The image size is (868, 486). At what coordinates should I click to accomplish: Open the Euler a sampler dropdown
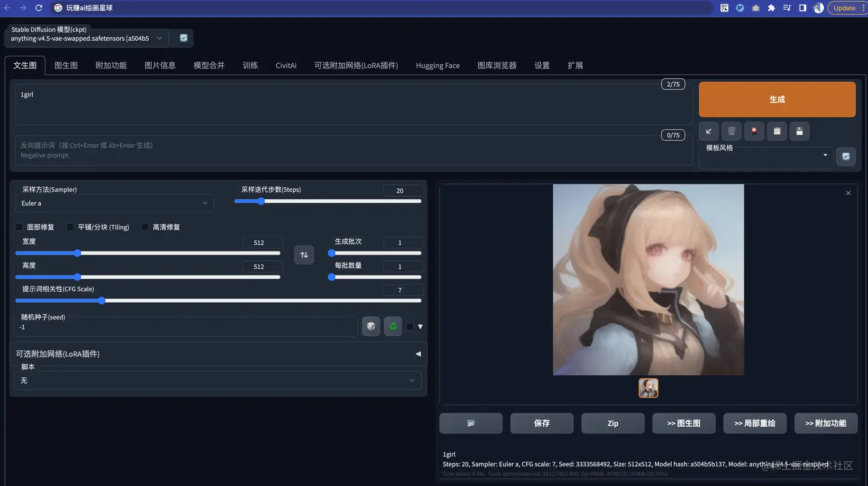point(115,203)
